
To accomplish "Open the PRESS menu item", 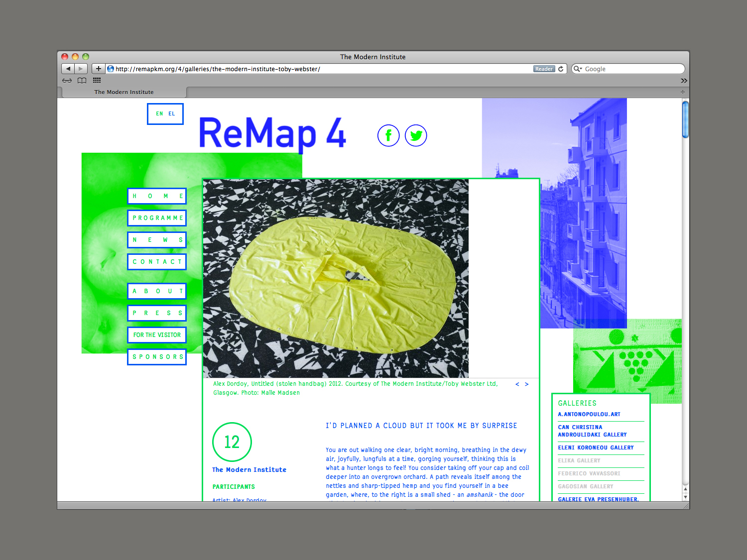I will [x=157, y=313].
